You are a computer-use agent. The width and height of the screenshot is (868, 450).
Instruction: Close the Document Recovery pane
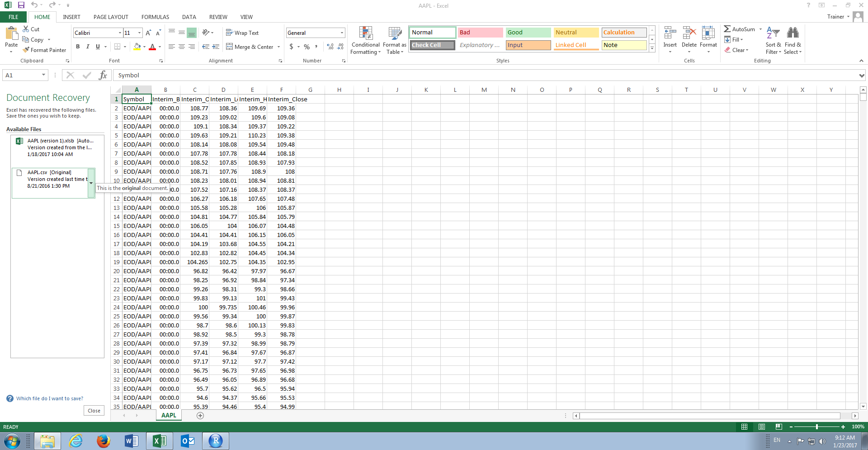[x=94, y=410]
